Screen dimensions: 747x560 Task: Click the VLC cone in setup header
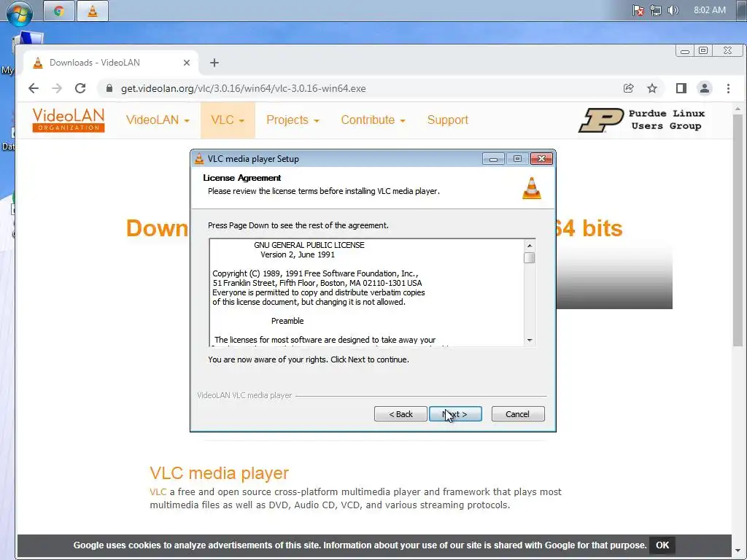pos(532,187)
